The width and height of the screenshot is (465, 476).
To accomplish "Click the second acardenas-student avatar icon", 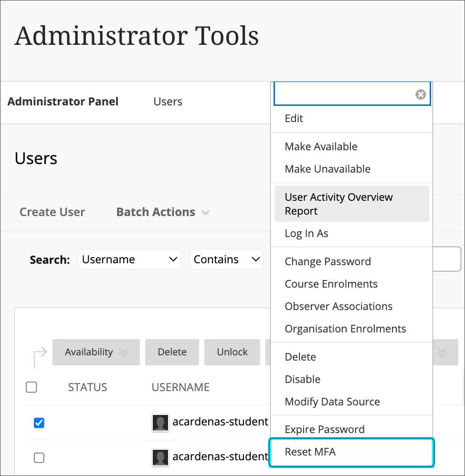I will [x=160, y=457].
